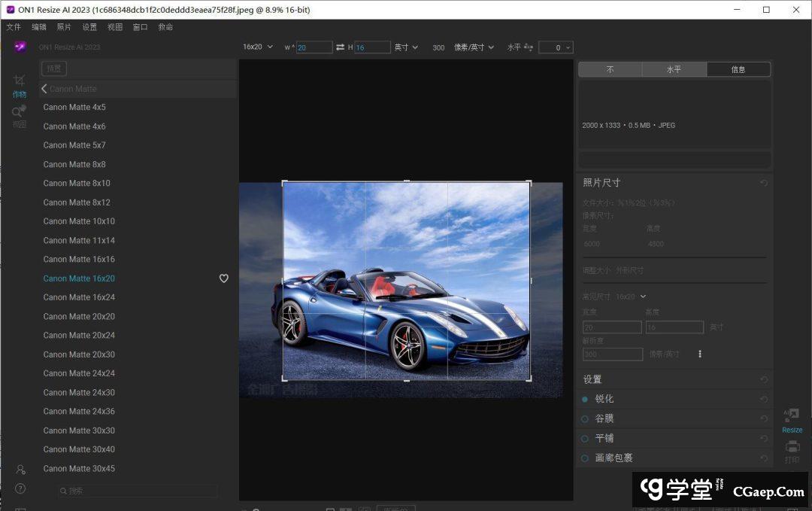Turn on 画廊包裹 gallery wrap
Viewport: 812px width, 511px height.
(585, 458)
